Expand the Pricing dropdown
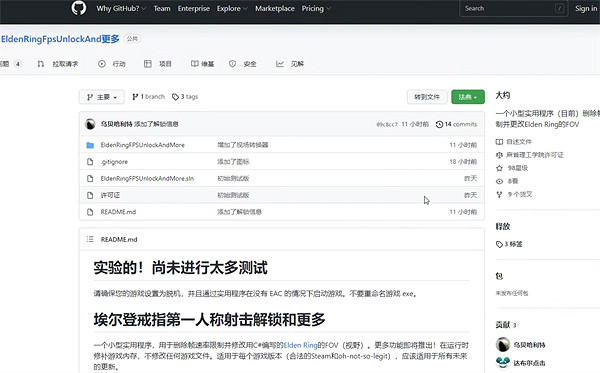The width and height of the screenshot is (600, 373). 316,8
